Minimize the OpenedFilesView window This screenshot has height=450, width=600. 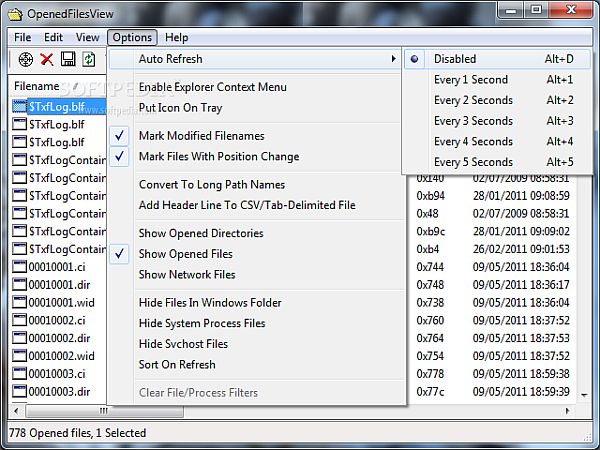(510, 10)
